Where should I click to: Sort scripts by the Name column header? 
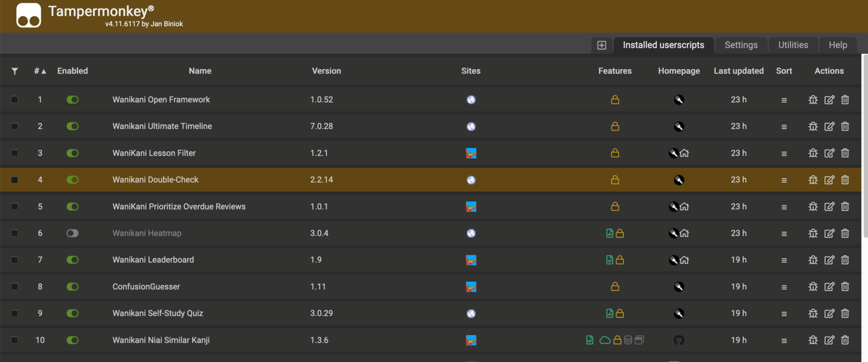tap(200, 71)
